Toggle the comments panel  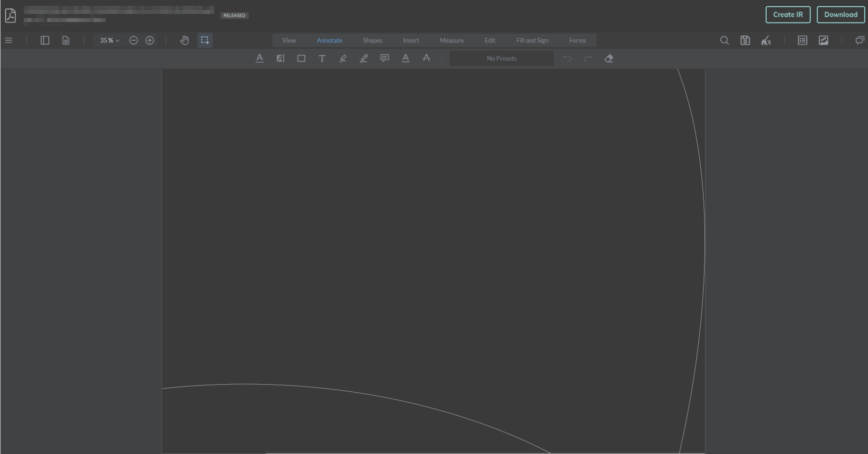click(860, 40)
